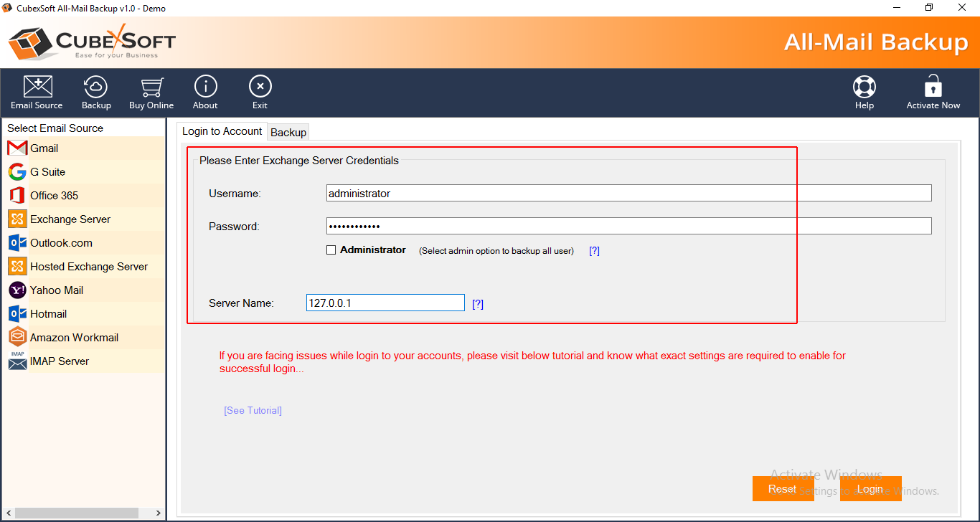980x522 pixels.
Task: Click the Login button
Action: coord(870,488)
